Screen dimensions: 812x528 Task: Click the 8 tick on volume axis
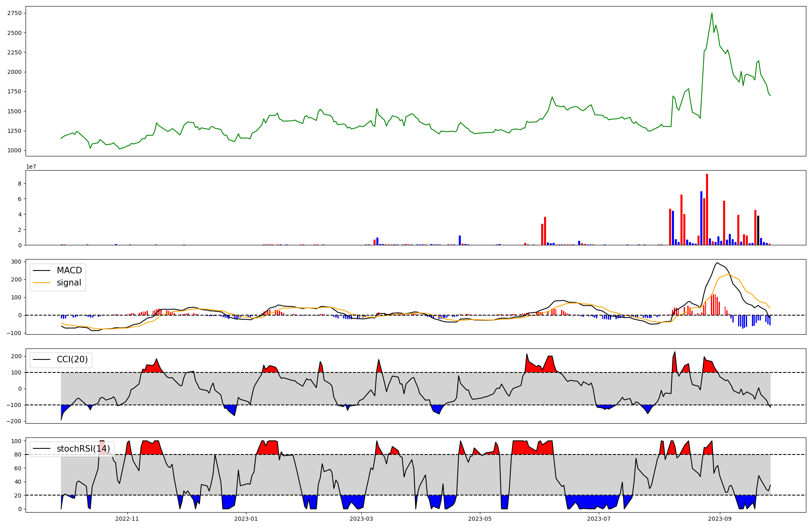click(19, 184)
